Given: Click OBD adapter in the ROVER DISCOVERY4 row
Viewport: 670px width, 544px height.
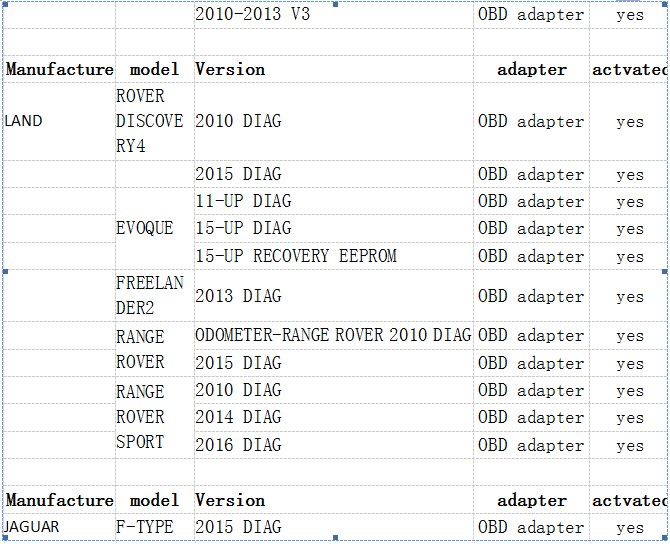Looking at the screenshot, I should point(531,121).
